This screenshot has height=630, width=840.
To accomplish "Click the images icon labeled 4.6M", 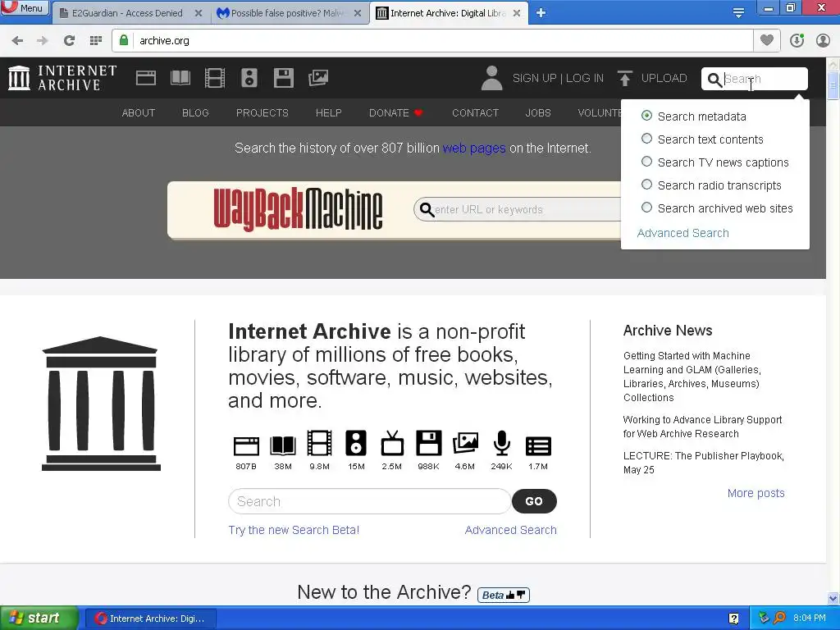I will [x=465, y=444].
